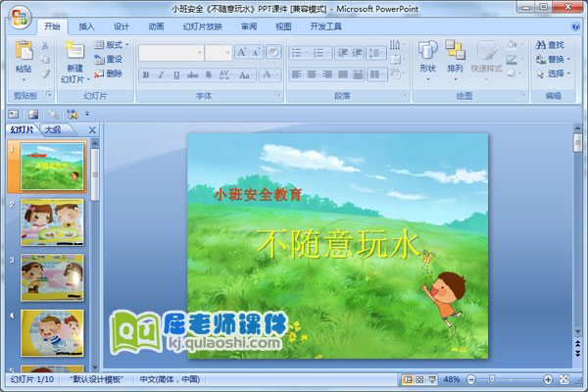Switch to Slide Sorter view
The image size is (588, 392).
(x=419, y=380)
